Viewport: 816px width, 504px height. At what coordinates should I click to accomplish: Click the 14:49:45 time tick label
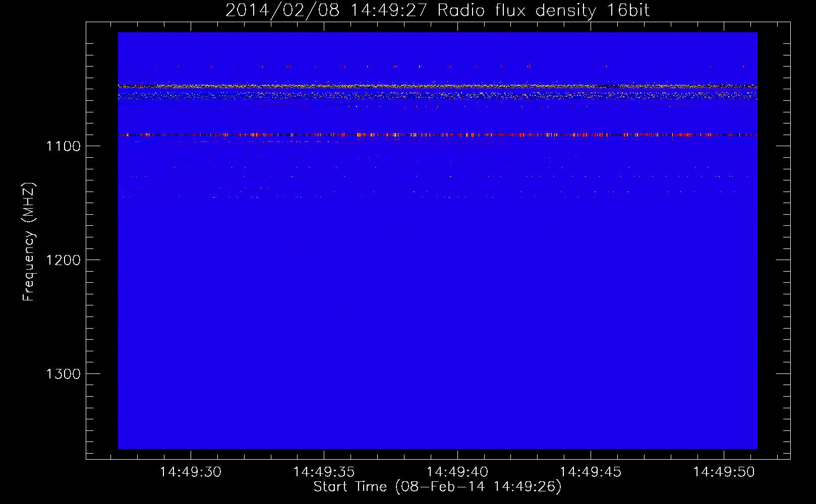point(591,472)
